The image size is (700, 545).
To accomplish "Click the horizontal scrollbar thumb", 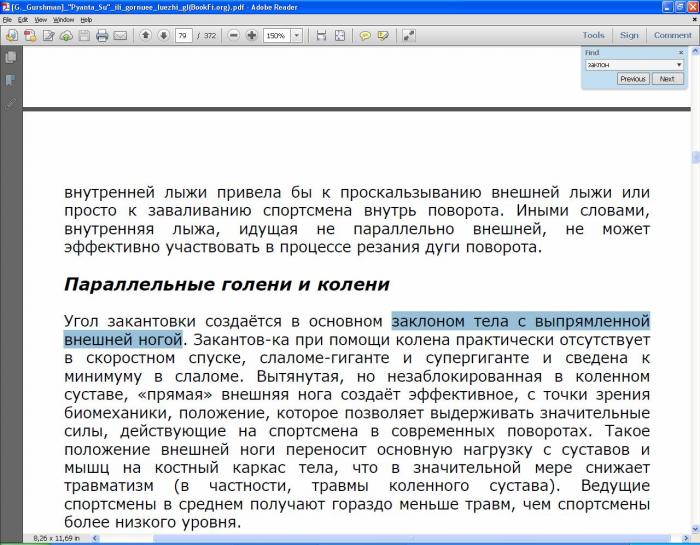I will tap(411, 538).
